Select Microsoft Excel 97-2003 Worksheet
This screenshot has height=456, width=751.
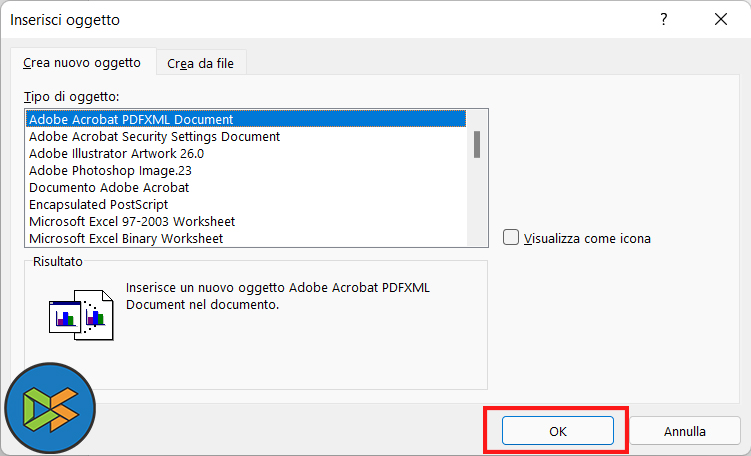132,221
